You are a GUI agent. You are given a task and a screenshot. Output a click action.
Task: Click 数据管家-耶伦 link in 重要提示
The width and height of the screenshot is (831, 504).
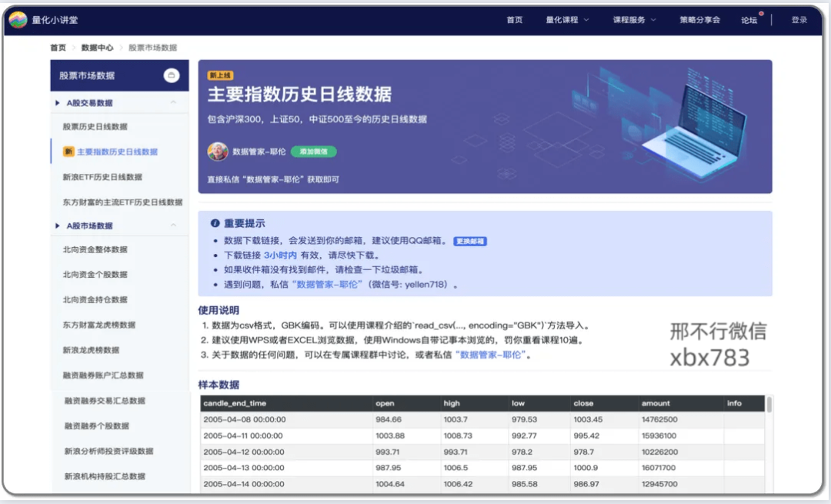[327, 285]
